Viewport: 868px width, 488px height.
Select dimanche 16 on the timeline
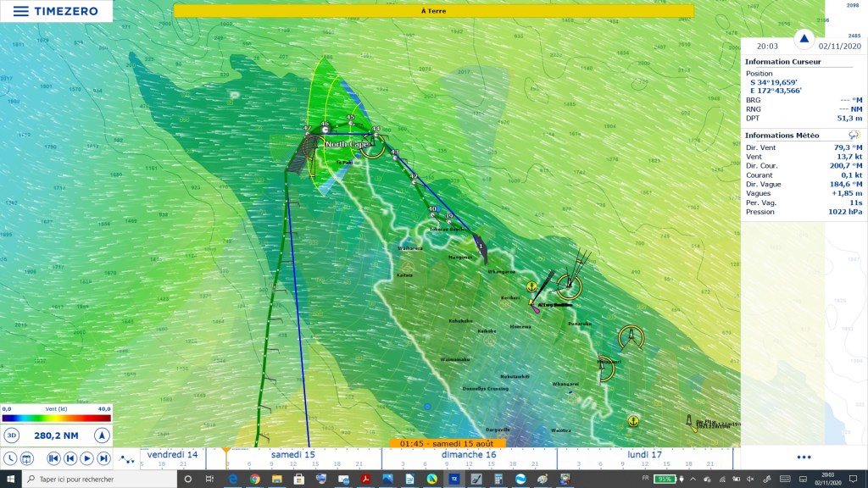pos(468,454)
